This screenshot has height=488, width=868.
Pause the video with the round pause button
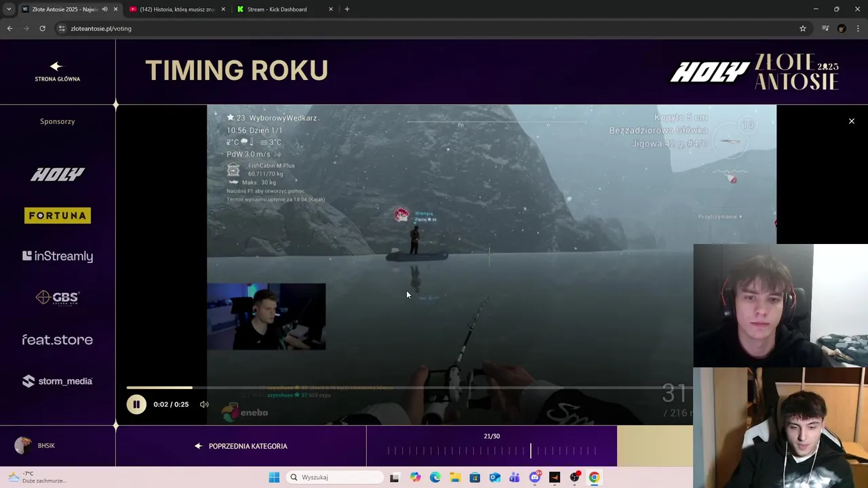[x=136, y=405]
